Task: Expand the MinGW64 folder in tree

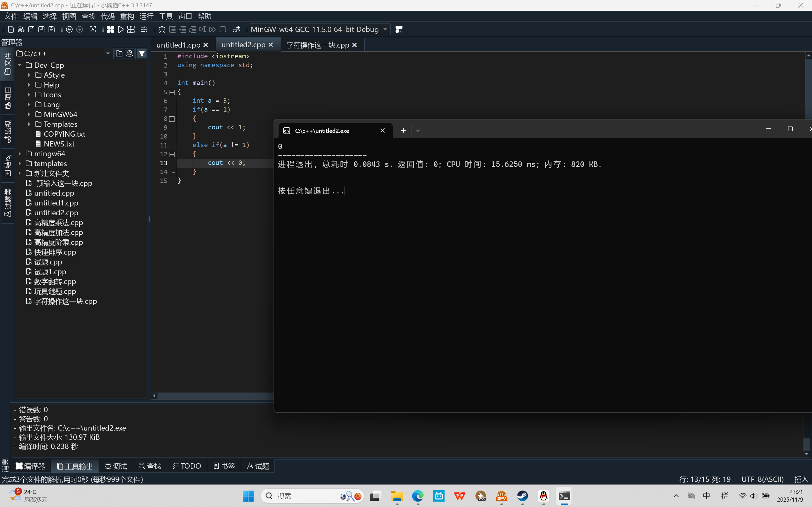Action: click(29, 114)
